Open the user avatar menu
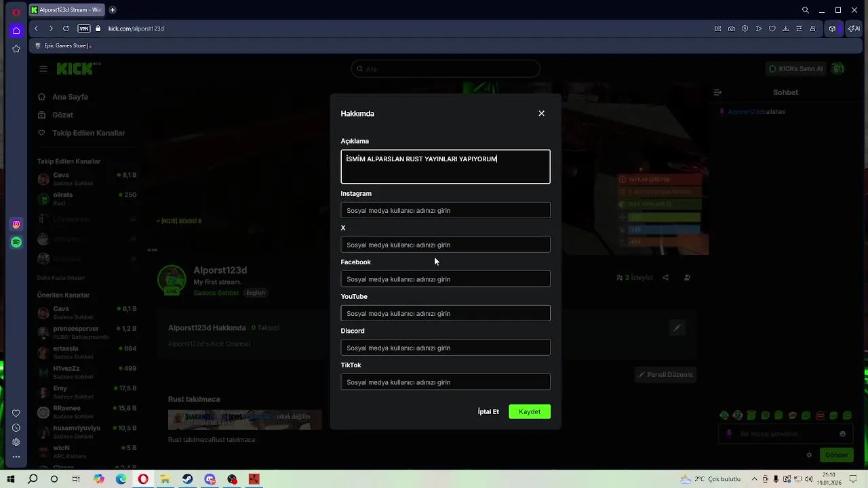 click(x=838, y=68)
